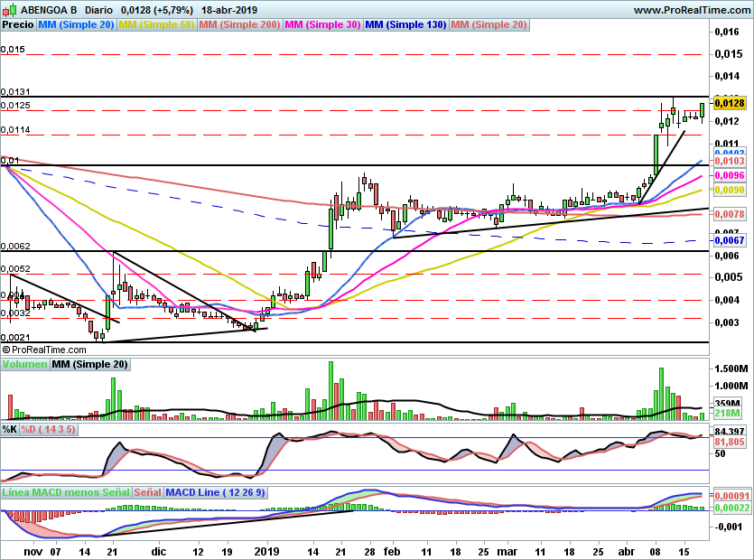Select the magenta MM (Simple 30) label
754x560 pixels.
tap(322, 25)
